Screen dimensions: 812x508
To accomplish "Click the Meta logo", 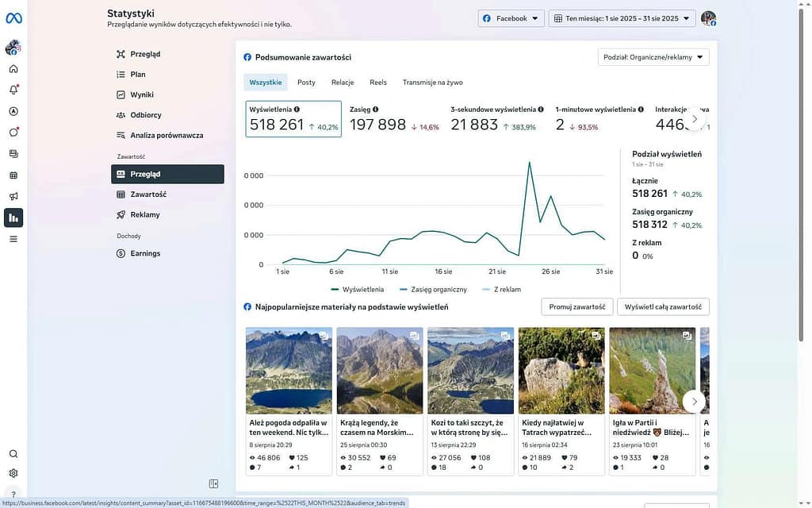I will point(13,18).
